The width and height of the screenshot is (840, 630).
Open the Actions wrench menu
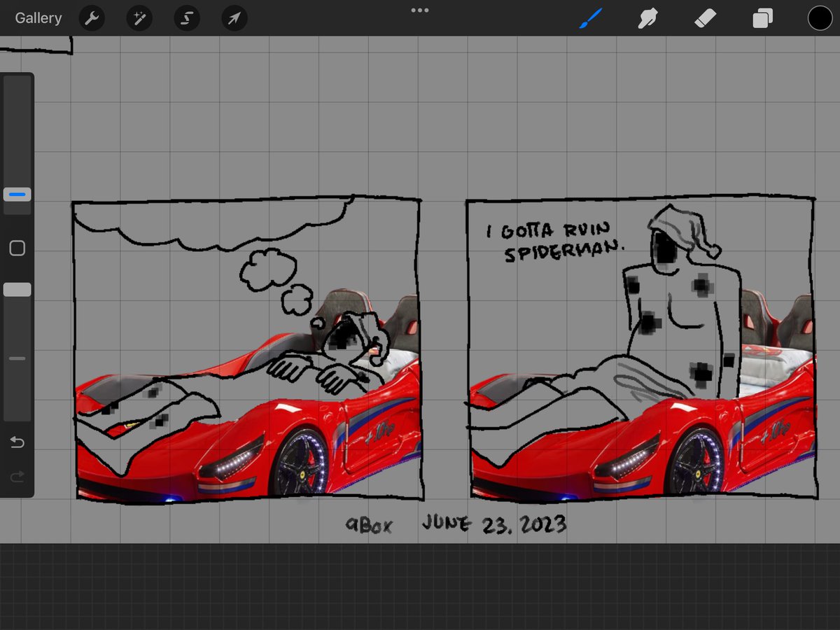click(92, 18)
